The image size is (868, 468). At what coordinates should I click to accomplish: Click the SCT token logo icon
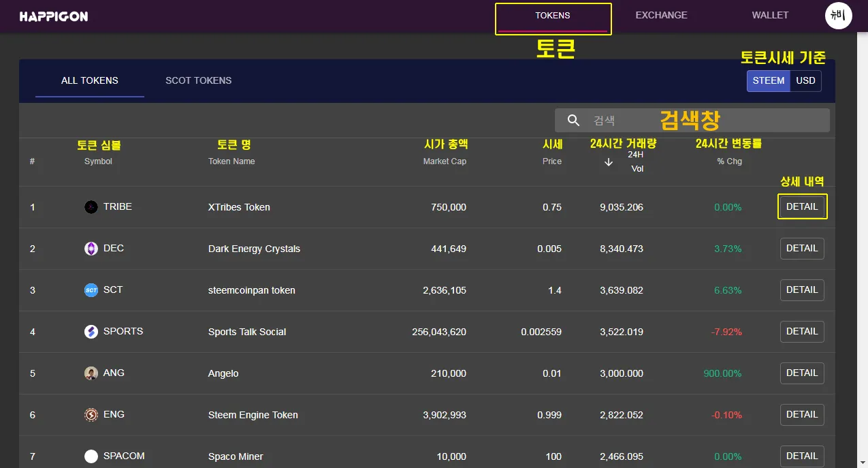91,290
